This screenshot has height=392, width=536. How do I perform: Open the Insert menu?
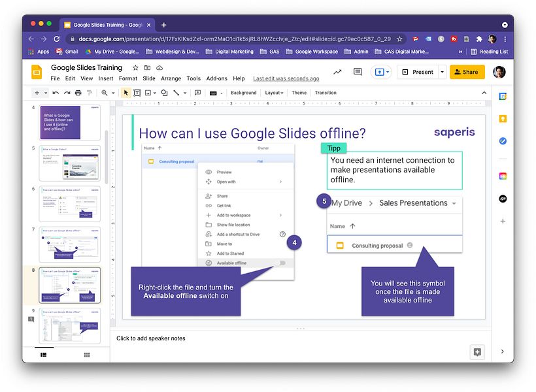tap(106, 78)
